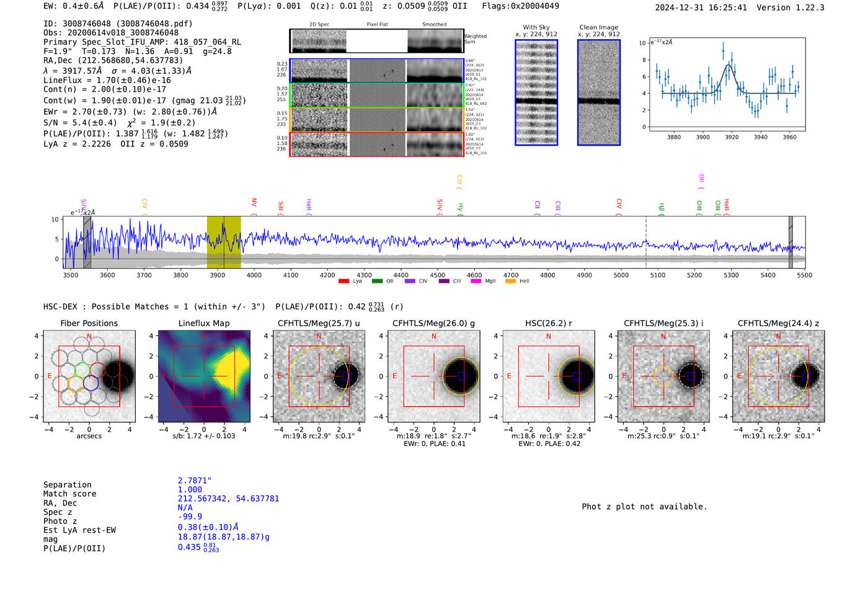The image size is (868, 591).
Task: Select the green-bordered 2D spectrum row
Action: 377,96
